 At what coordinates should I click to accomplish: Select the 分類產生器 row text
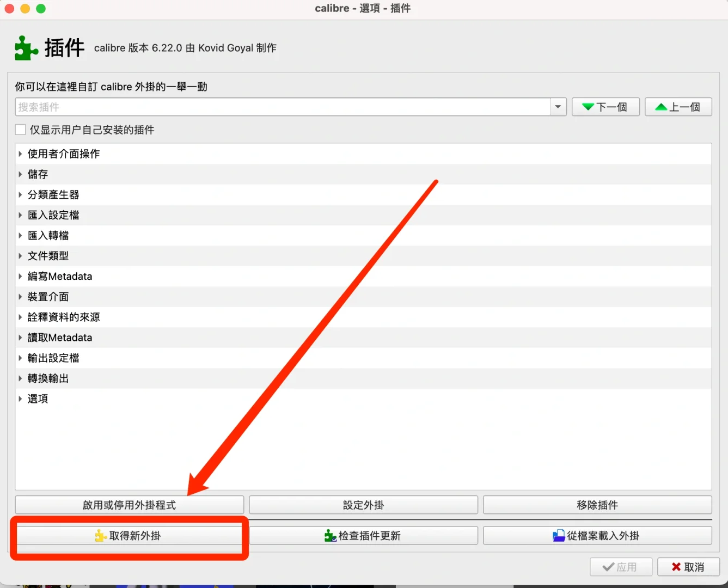[53, 194]
